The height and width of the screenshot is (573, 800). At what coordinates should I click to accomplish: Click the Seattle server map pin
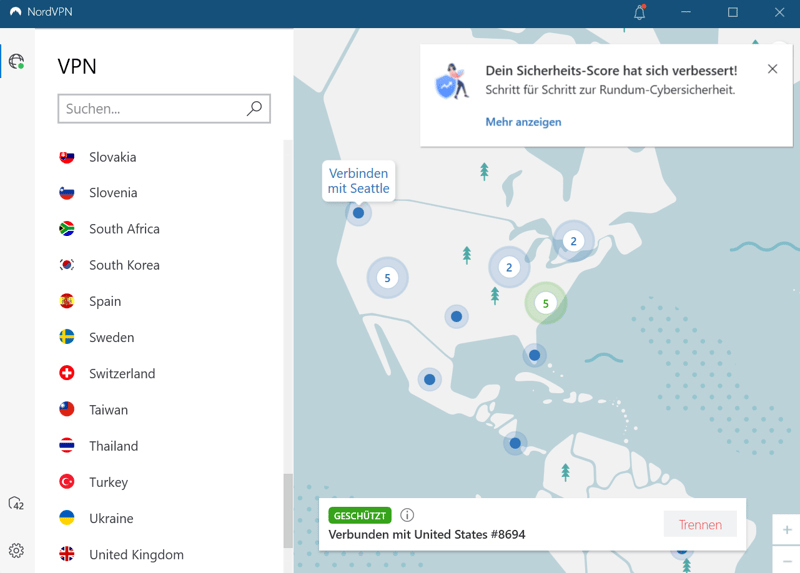click(x=358, y=213)
